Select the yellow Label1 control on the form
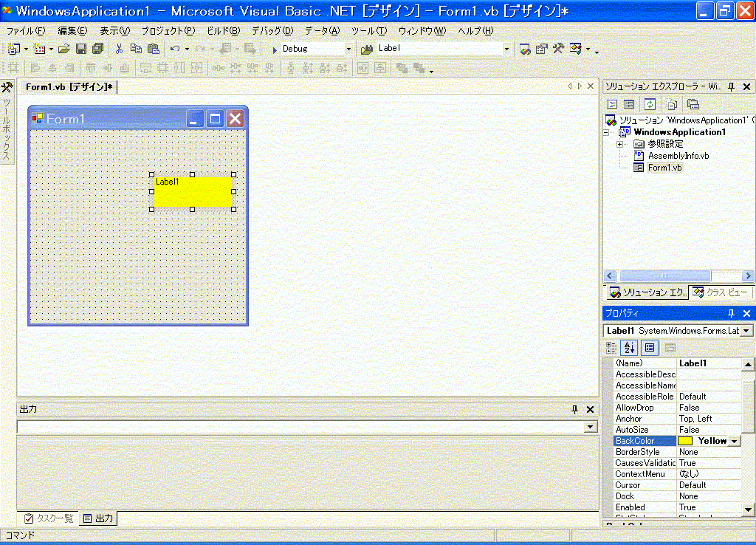 193,192
